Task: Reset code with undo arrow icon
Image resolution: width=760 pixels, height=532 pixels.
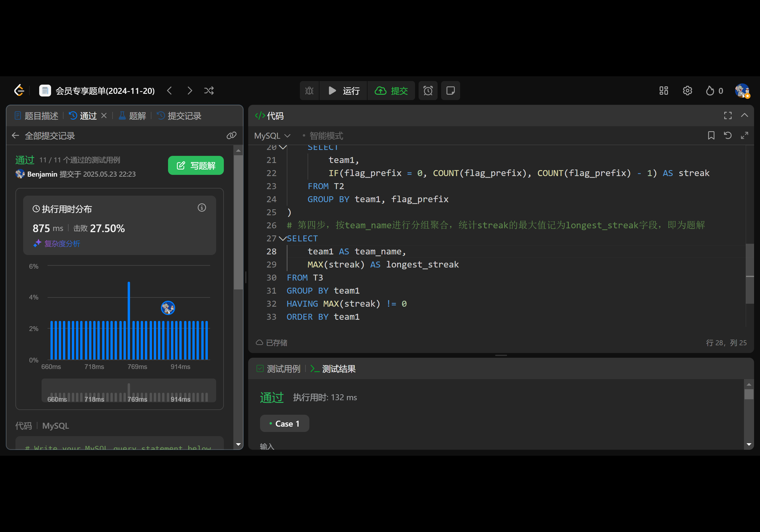Action: point(728,135)
